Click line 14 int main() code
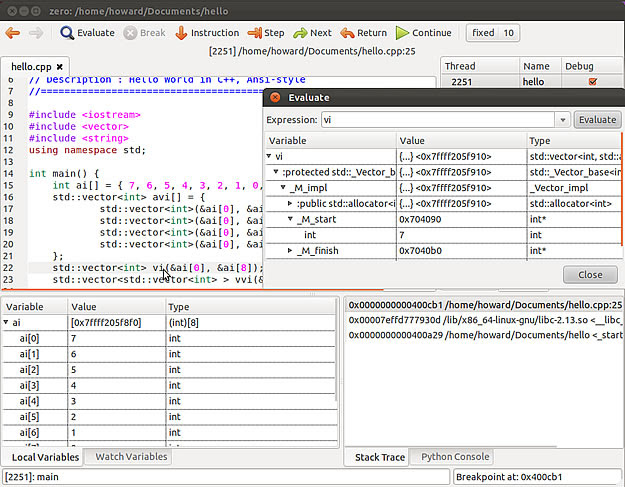Image resolution: width=625 pixels, height=487 pixels. tap(64, 174)
